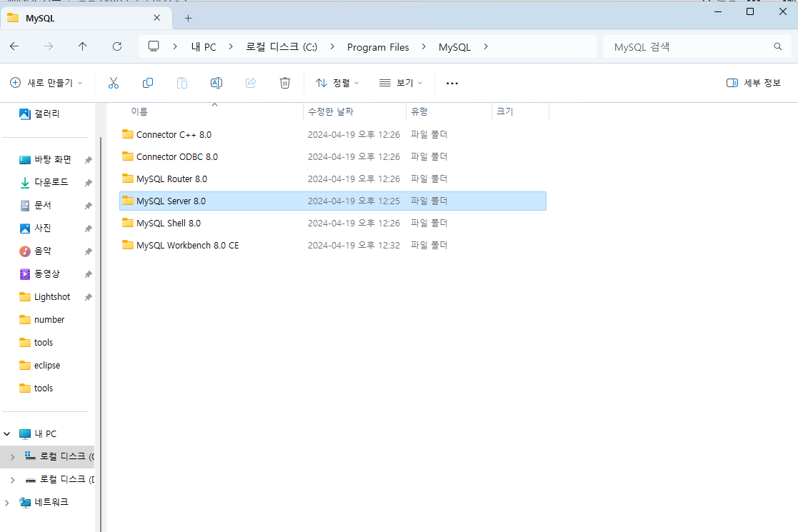Open the View (보기) dropdown
This screenshot has height=532, width=798.
(x=401, y=83)
